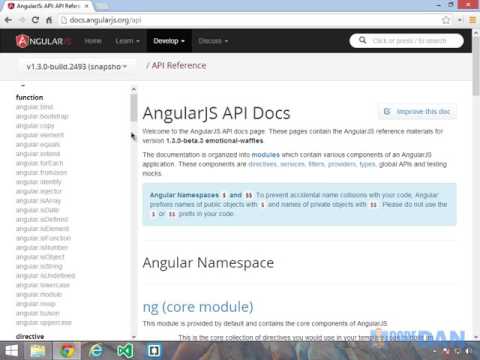Click the API Reference breadcrumb
480x360 pixels.
click(179, 66)
